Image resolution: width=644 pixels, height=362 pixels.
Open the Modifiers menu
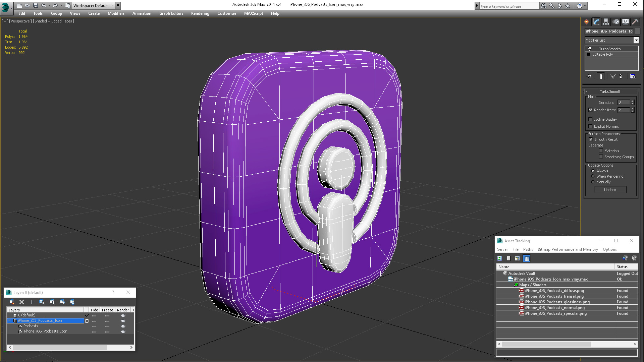click(x=116, y=13)
